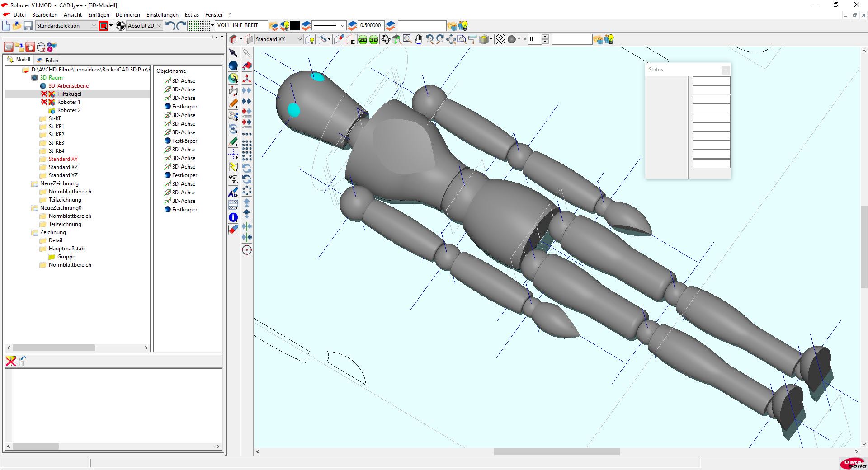The width and height of the screenshot is (868, 470).
Task: Switch to the 2D view mode button
Action: pyautogui.click(x=363, y=40)
